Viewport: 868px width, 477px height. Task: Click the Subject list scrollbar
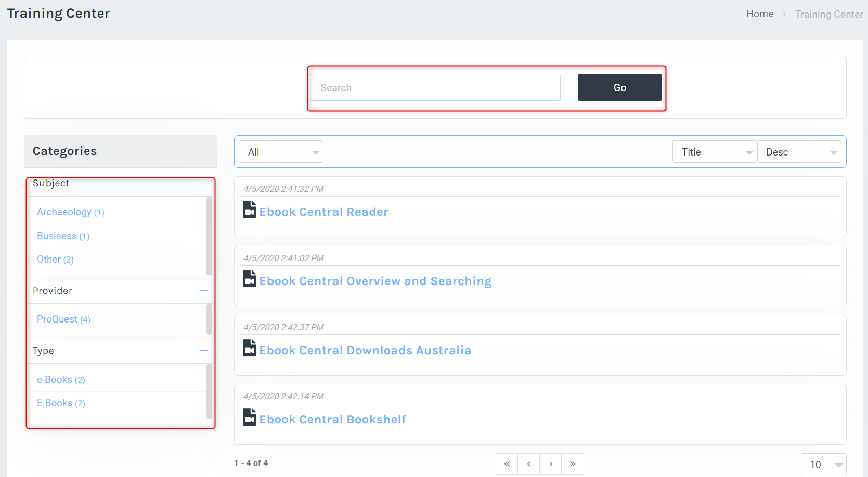point(209,236)
